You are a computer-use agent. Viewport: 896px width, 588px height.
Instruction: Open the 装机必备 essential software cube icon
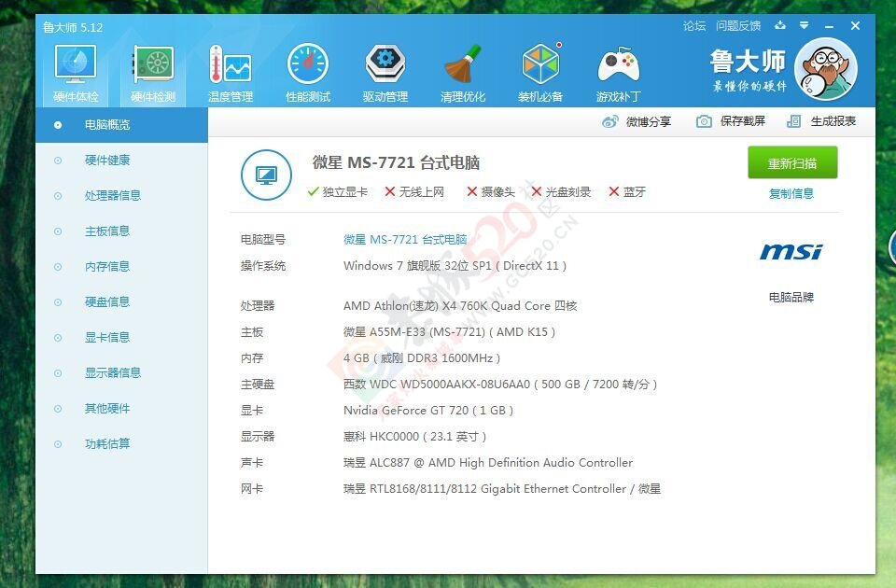[x=540, y=74]
